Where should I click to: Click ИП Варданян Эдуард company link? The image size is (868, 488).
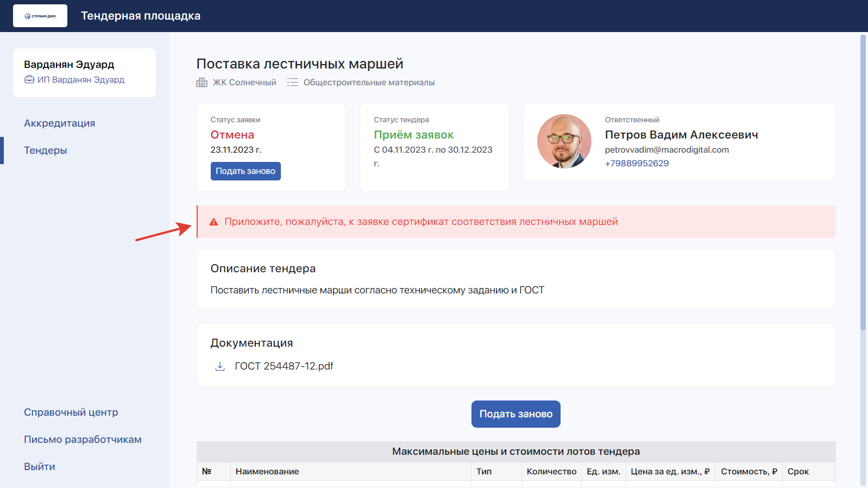click(x=80, y=80)
